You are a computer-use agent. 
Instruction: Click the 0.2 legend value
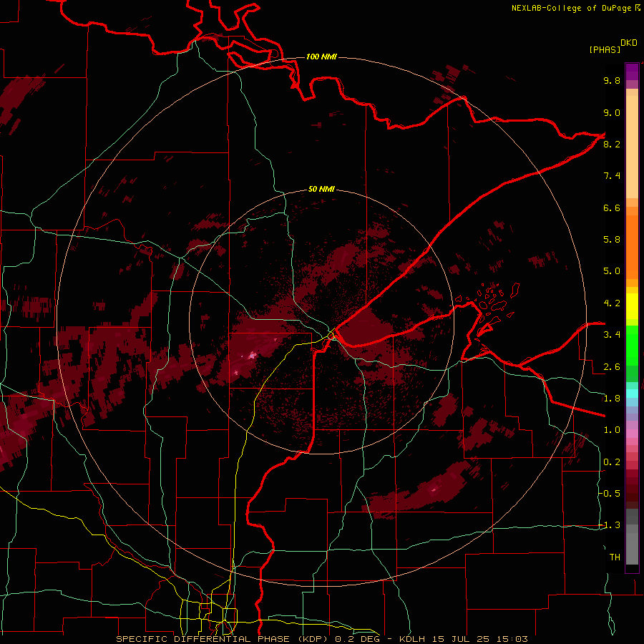[x=612, y=462]
